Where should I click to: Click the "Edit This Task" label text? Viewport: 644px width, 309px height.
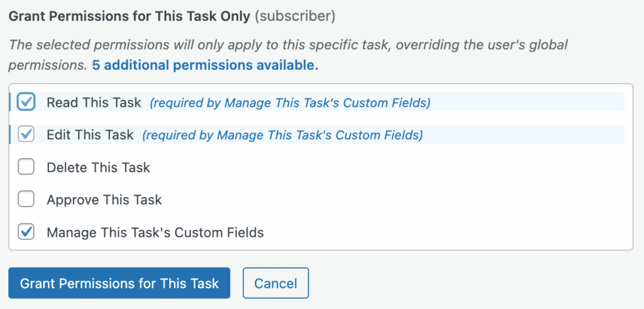(x=90, y=134)
